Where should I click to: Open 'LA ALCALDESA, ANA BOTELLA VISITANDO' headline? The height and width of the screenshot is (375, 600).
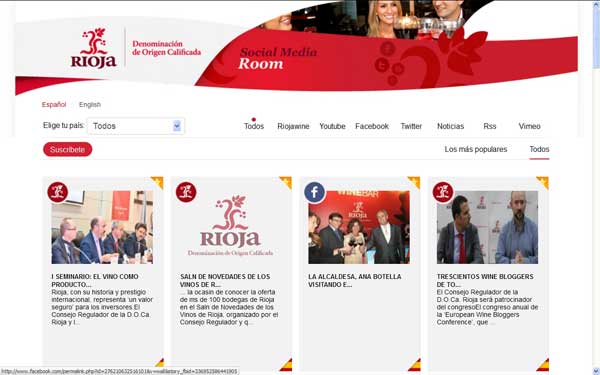(x=355, y=280)
